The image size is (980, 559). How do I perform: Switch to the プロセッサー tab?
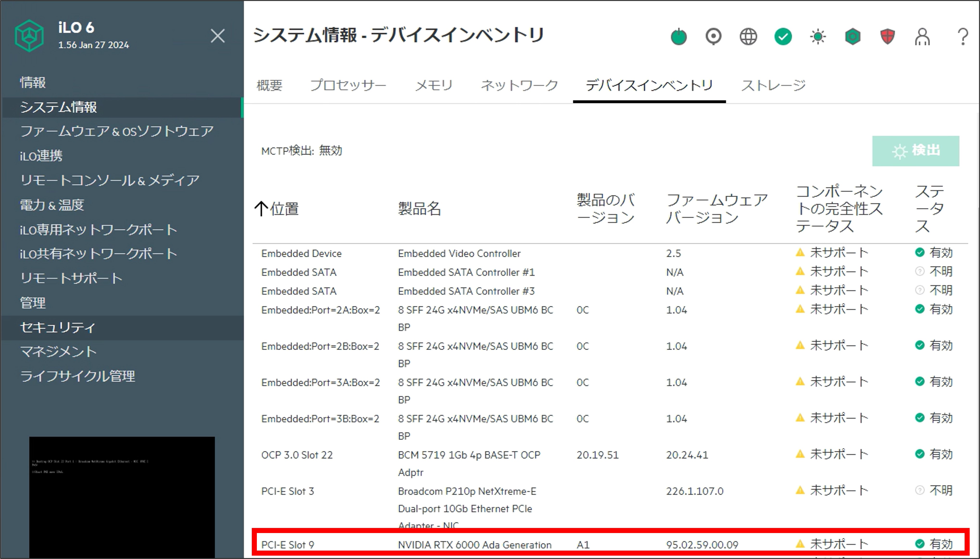tap(348, 85)
